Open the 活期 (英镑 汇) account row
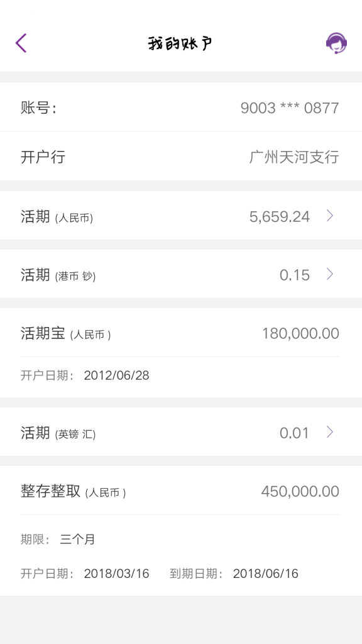 [x=181, y=431]
